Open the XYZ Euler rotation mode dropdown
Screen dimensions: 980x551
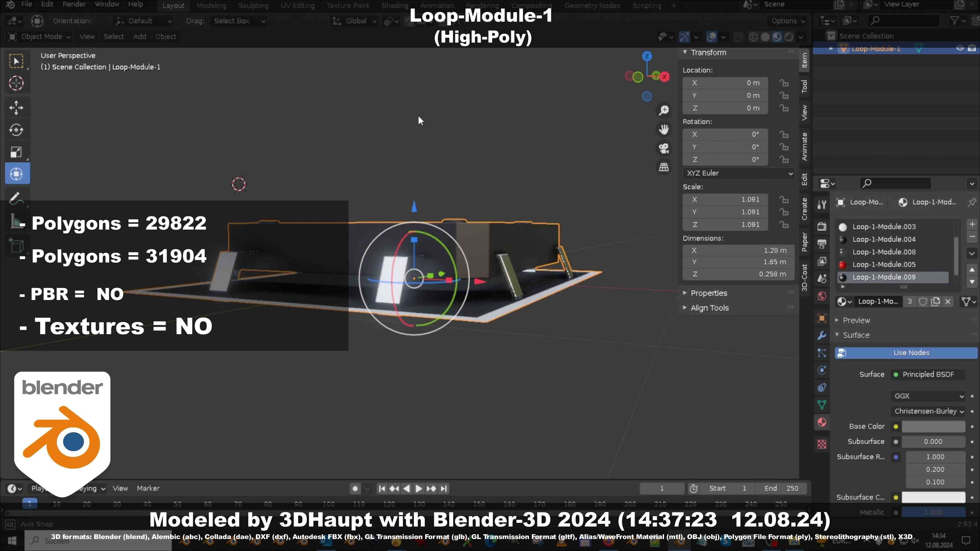pyautogui.click(x=738, y=173)
